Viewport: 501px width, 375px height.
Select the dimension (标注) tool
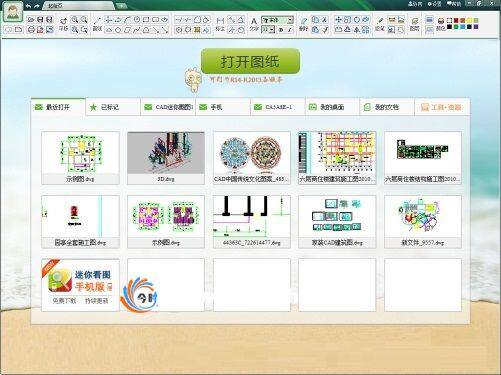(220, 24)
